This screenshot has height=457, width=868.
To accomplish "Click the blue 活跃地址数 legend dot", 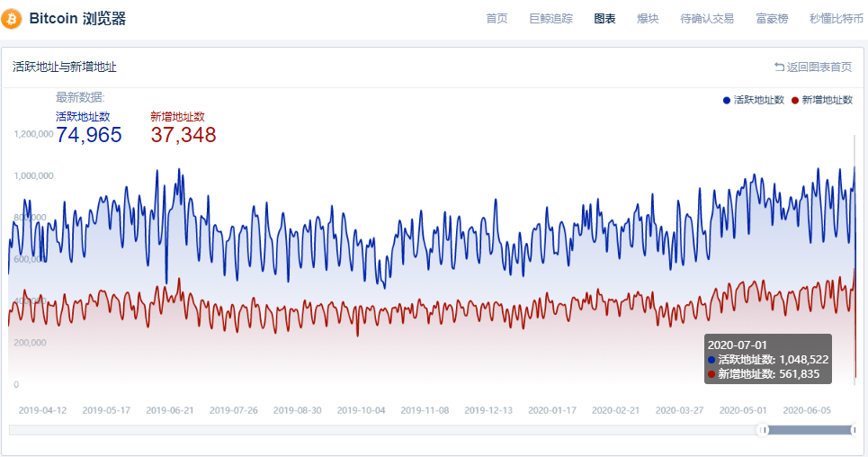I will (x=727, y=100).
